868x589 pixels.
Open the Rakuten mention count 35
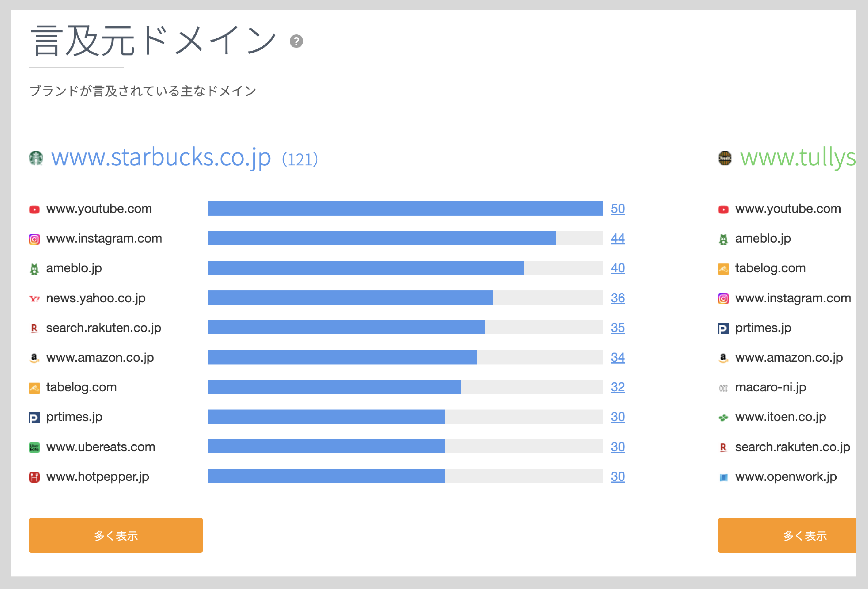(618, 328)
